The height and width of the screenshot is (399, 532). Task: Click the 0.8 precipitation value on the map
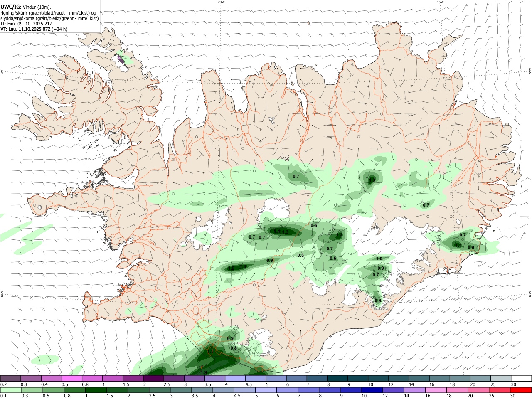coord(234,348)
